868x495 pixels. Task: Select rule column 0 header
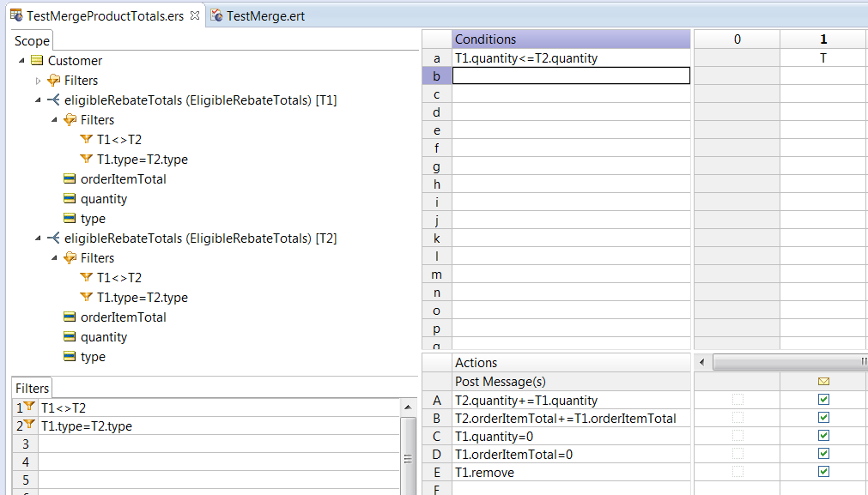pyautogui.click(x=737, y=39)
